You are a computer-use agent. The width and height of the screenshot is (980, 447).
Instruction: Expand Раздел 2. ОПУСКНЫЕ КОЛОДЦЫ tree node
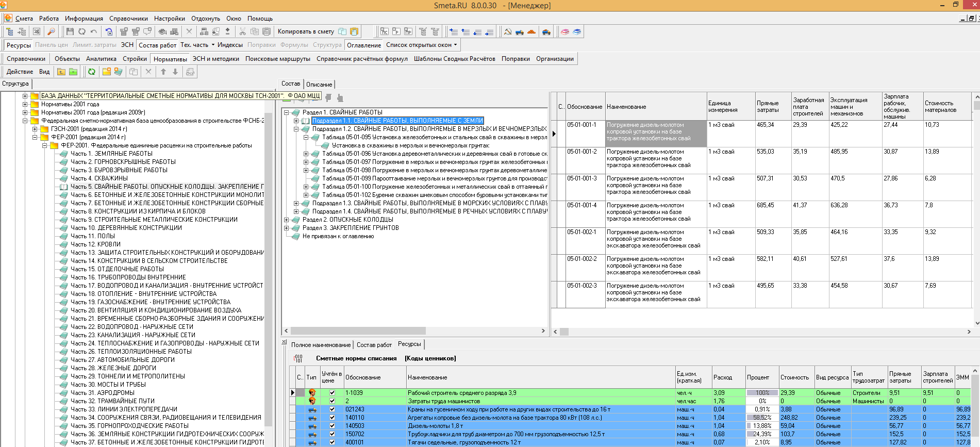coord(287,220)
